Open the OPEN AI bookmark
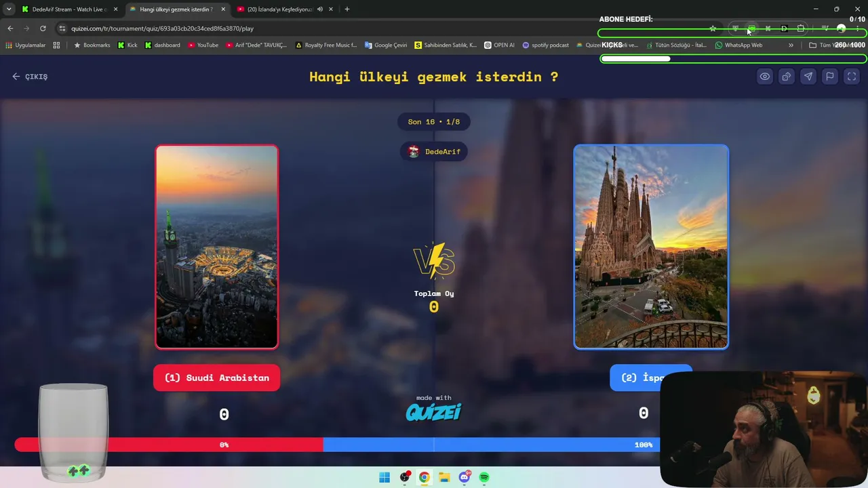Screen dimensions: 868x488 [499, 45]
